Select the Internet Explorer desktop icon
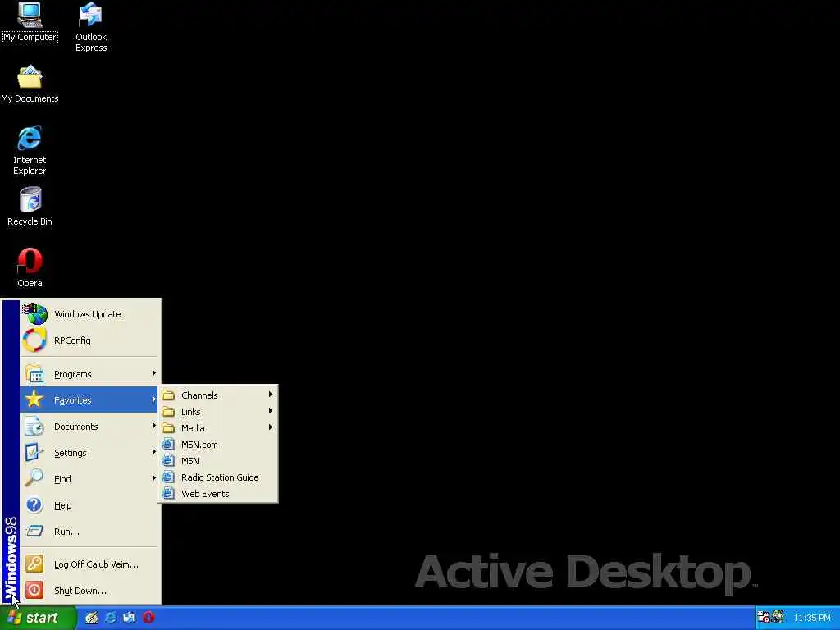 tap(30, 151)
